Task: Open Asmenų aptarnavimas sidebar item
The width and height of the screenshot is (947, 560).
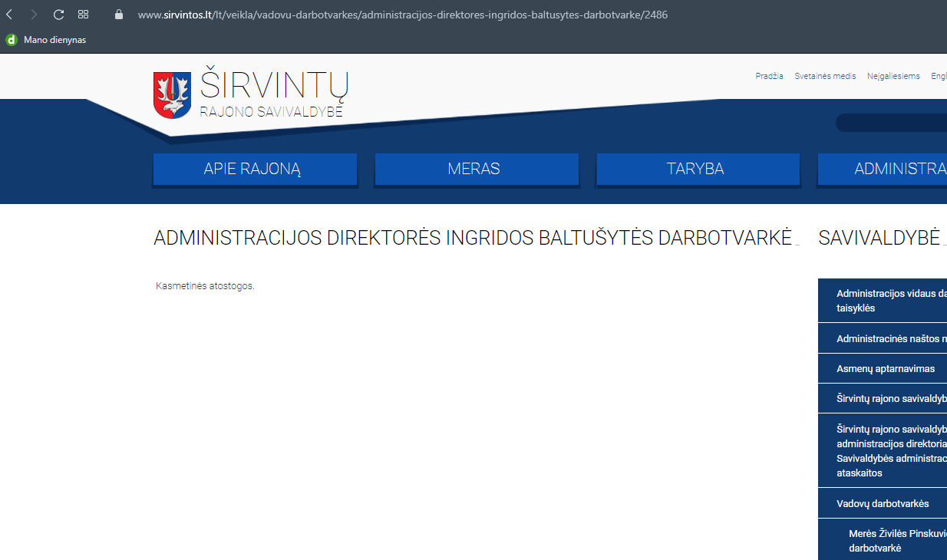Action: coord(883,369)
